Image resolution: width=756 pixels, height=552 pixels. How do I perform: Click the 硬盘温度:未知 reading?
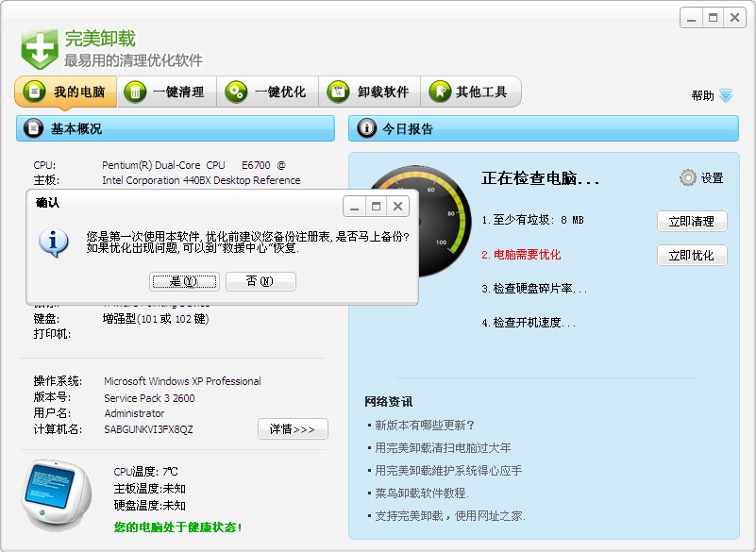149,505
